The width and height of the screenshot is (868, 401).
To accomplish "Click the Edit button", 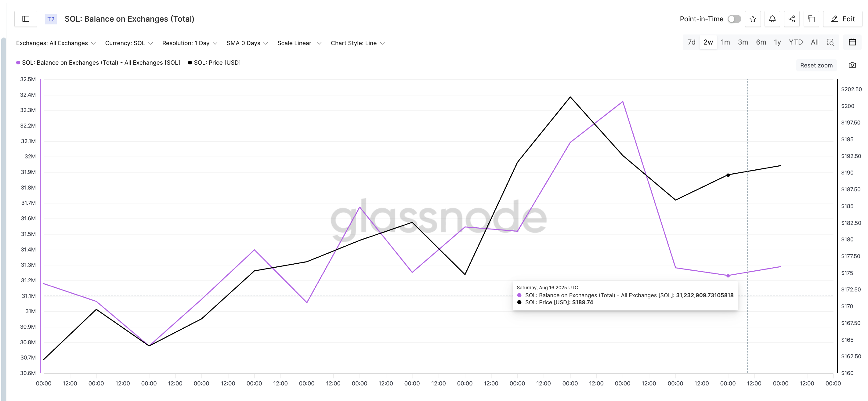I will [842, 19].
